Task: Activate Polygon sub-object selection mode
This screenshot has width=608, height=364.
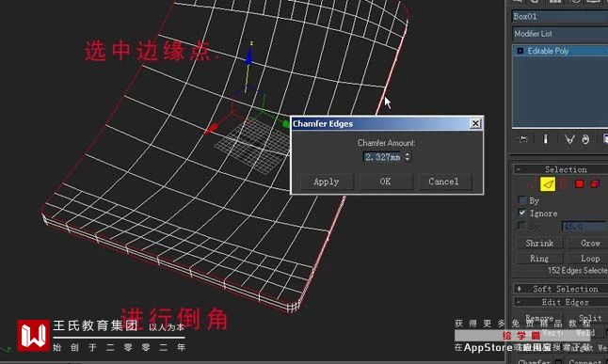Action: [580, 184]
